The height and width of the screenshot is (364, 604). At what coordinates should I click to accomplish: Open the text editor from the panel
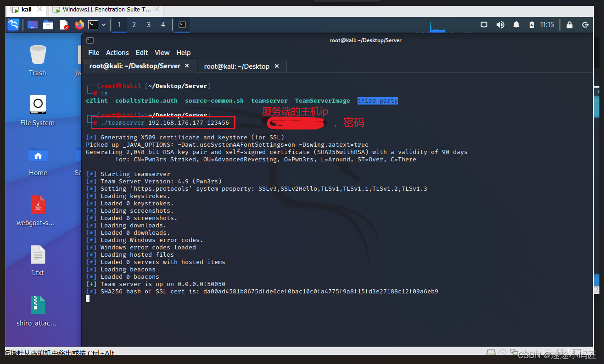64,25
